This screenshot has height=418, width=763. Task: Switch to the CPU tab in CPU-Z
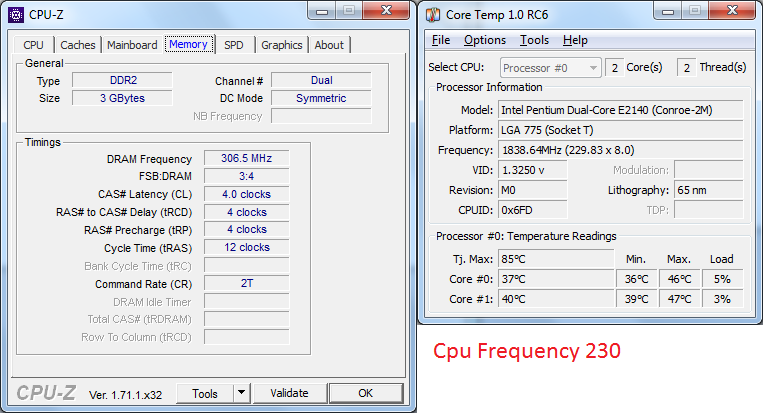tap(33, 45)
